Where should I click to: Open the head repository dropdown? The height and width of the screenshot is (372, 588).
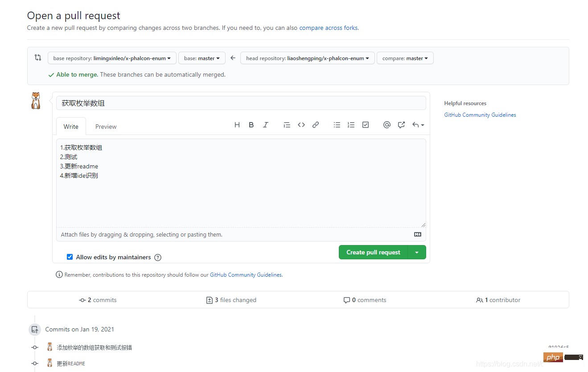(x=308, y=58)
